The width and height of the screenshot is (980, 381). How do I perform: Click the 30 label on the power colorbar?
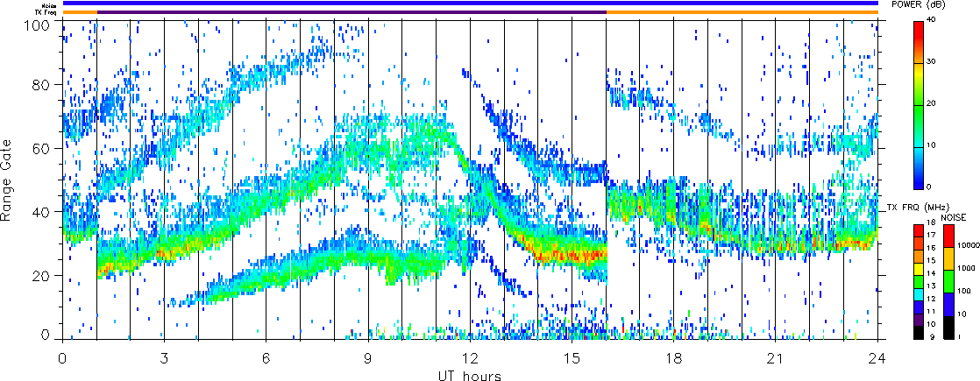(x=932, y=62)
